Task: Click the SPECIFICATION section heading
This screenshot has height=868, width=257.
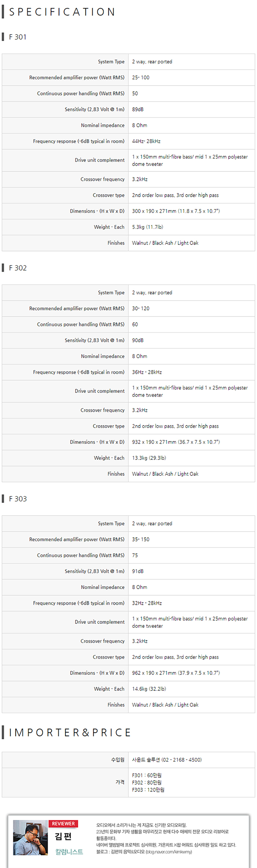Action: [62, 12]
